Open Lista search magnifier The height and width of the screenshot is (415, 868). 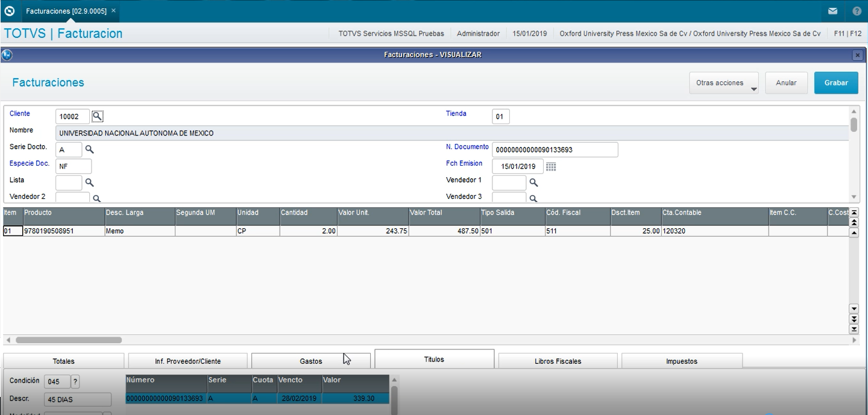click(89, 183)
